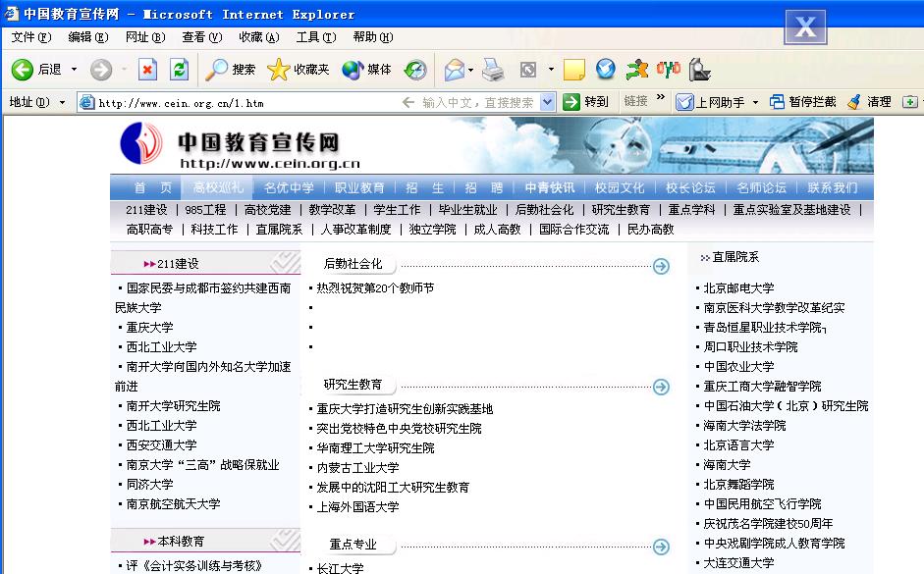Viewport: 924px width, 574px height.
Task: Open the 上网助手 dropdown arrow
Action: [x=755, y=102]
